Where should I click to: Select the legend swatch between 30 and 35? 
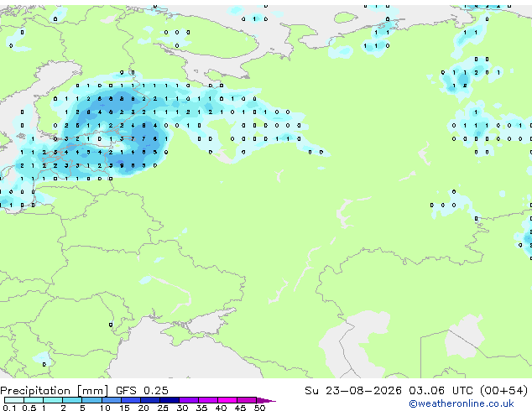pyautogui.click(x=189, y=400)
